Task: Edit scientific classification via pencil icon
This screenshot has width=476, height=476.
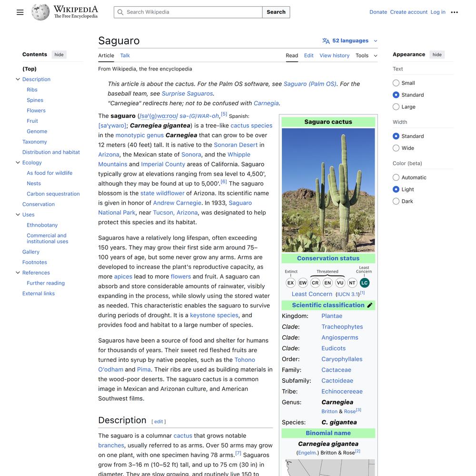Action: (x=370, y=305)
